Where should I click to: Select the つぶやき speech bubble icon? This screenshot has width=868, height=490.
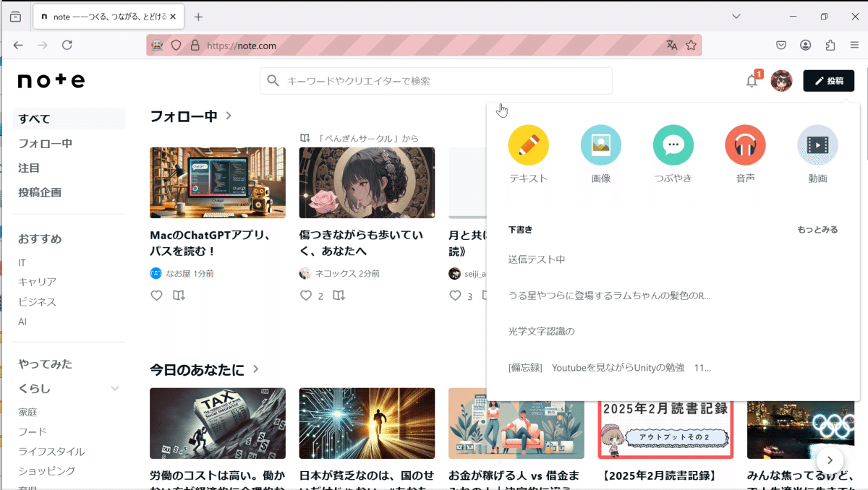673,145
